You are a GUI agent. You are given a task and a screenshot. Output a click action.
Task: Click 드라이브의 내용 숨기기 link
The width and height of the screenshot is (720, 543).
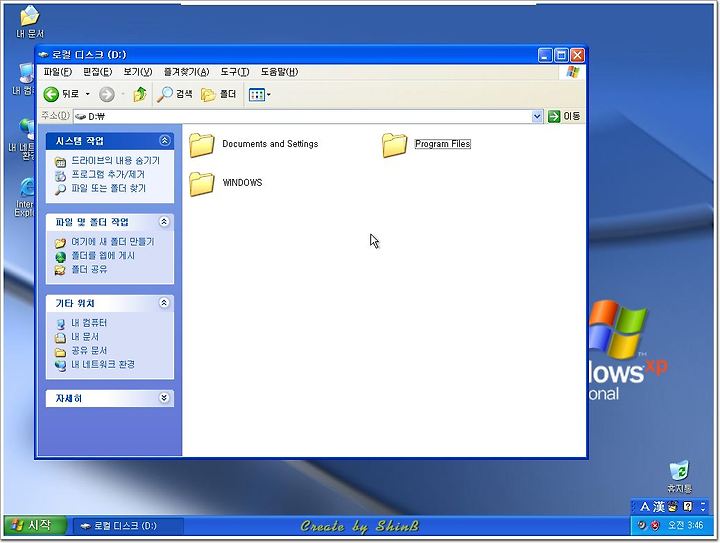point(115,161)
